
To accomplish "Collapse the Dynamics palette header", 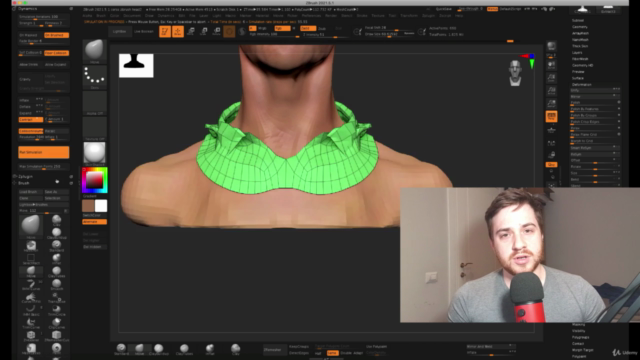I will point(28,9).
